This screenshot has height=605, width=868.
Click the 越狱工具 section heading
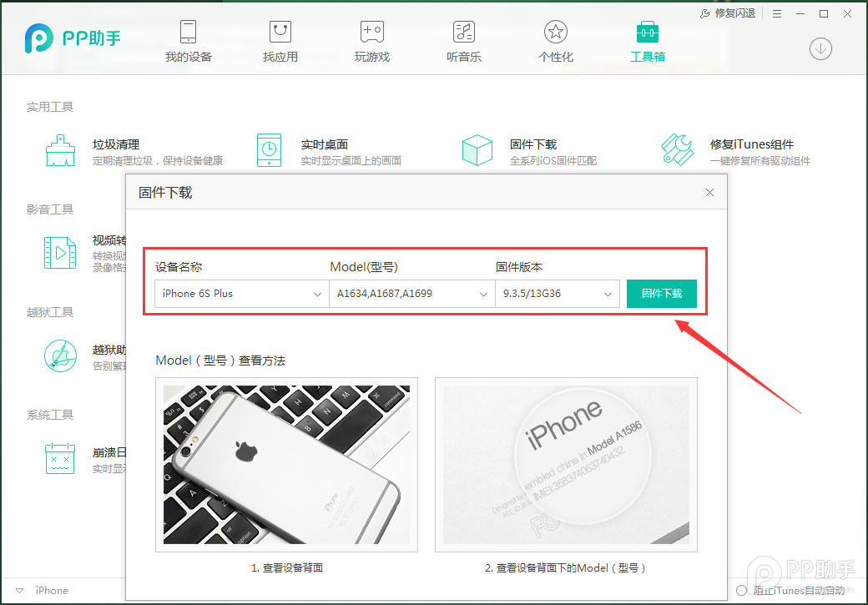point(50,312)
